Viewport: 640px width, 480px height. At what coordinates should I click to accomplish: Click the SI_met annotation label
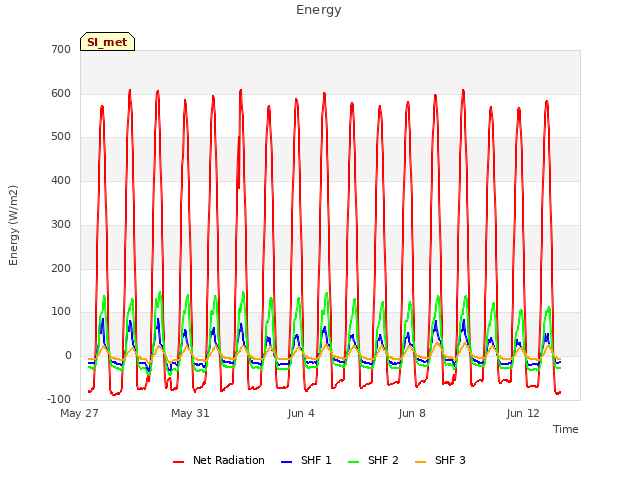(107, 42)
